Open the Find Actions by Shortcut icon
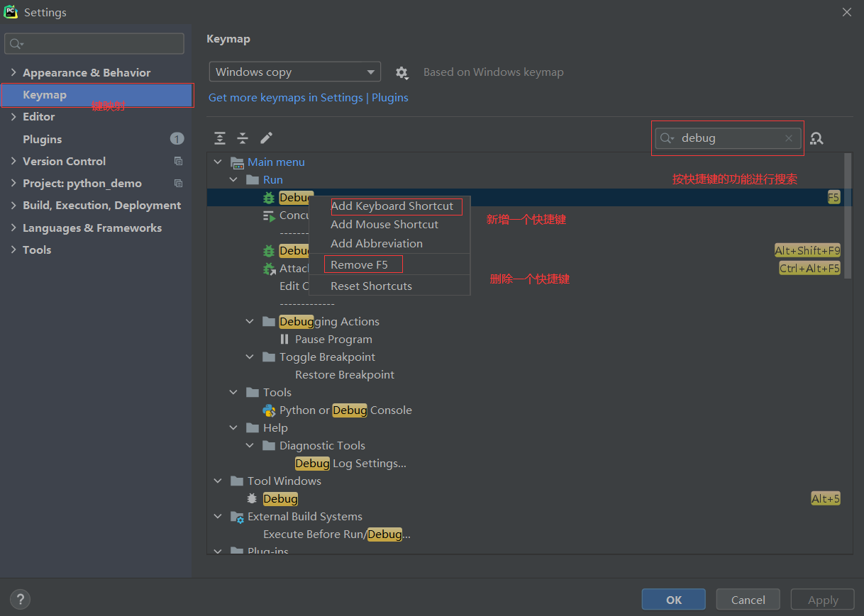Viewport: 864px width, 616px height. 817,138
